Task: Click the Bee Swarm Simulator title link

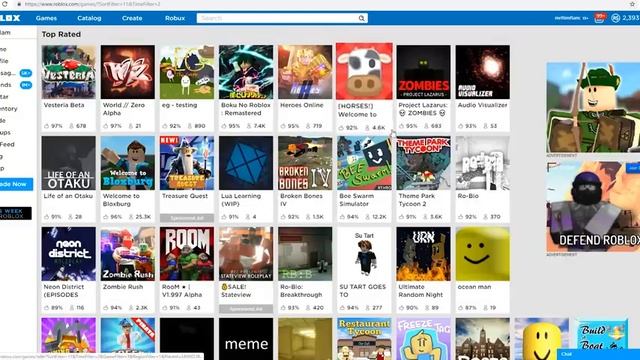Action: (x=356, y=200)
